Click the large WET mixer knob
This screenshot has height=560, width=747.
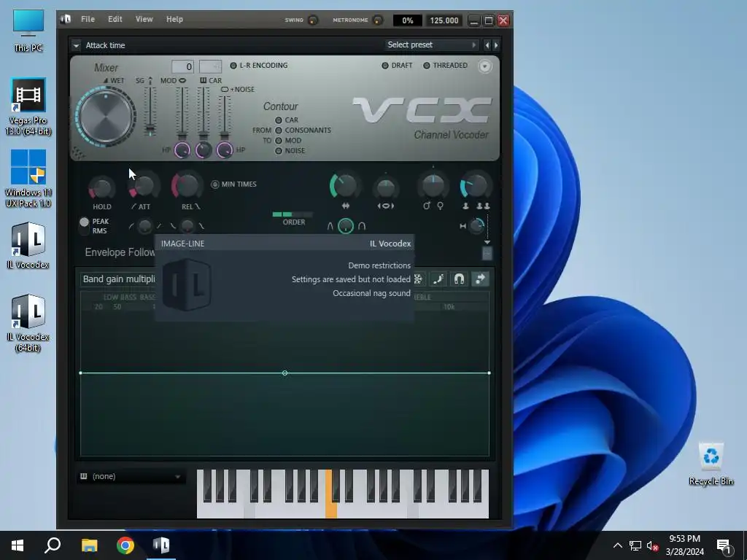(x=106, y=116)
